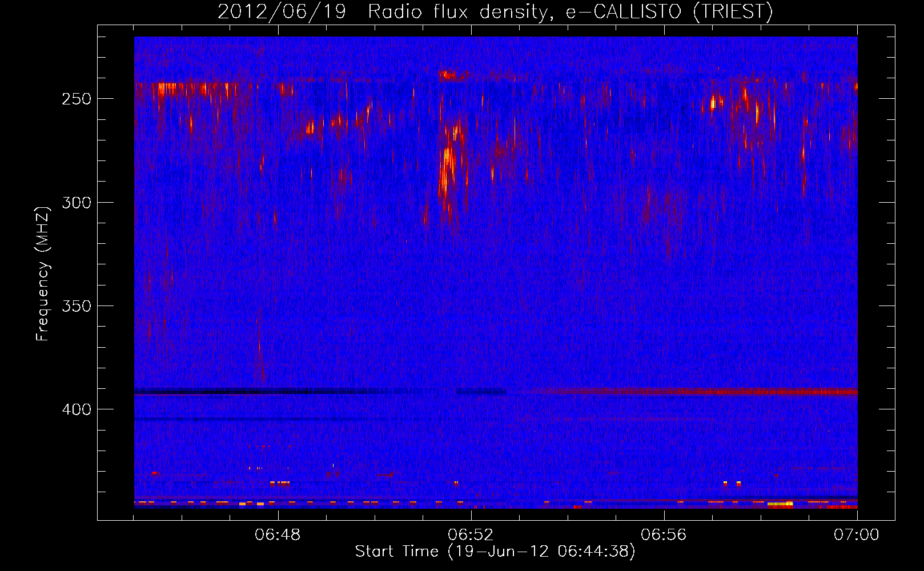Click the 07:00 time tick label
Image resolution: width=924 pixels, height=571 pixels.
857,535
